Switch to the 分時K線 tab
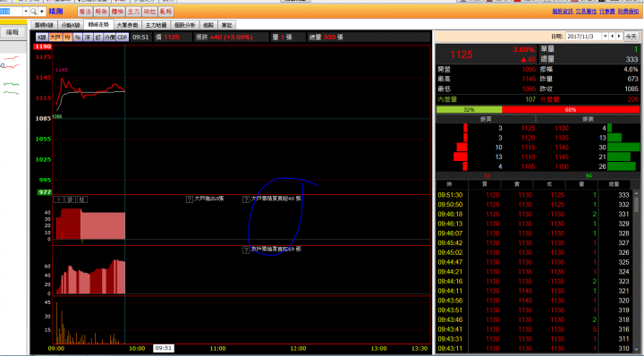 (71, 25)
